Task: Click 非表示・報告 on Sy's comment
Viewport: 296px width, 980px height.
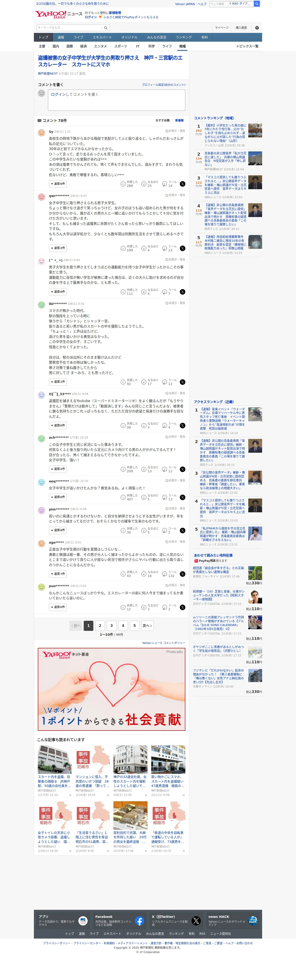Action: [175, 131]
